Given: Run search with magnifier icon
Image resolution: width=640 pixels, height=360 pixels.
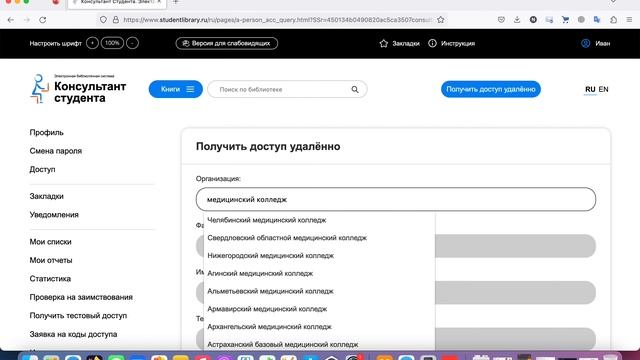Looking at the screenshot, I should pyautogui.click(x=355, y=89).
